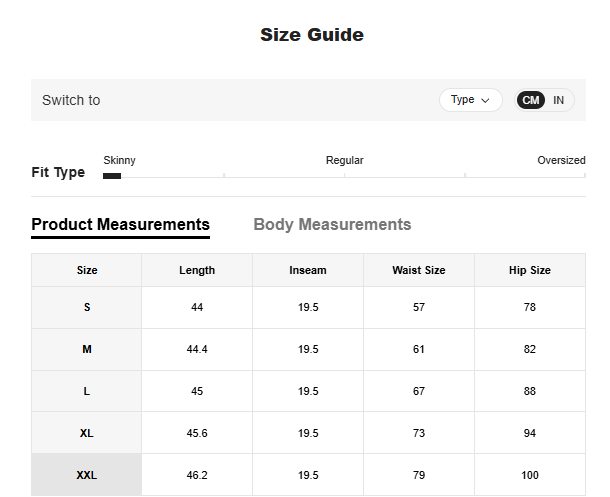Select the highlighted XXL size row
The width and height of the screenshot is (610, 497).
coord(87,475)
